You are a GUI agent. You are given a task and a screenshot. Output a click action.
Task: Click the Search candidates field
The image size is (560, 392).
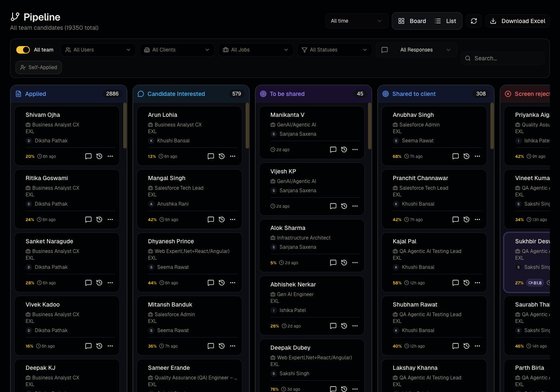503,58
